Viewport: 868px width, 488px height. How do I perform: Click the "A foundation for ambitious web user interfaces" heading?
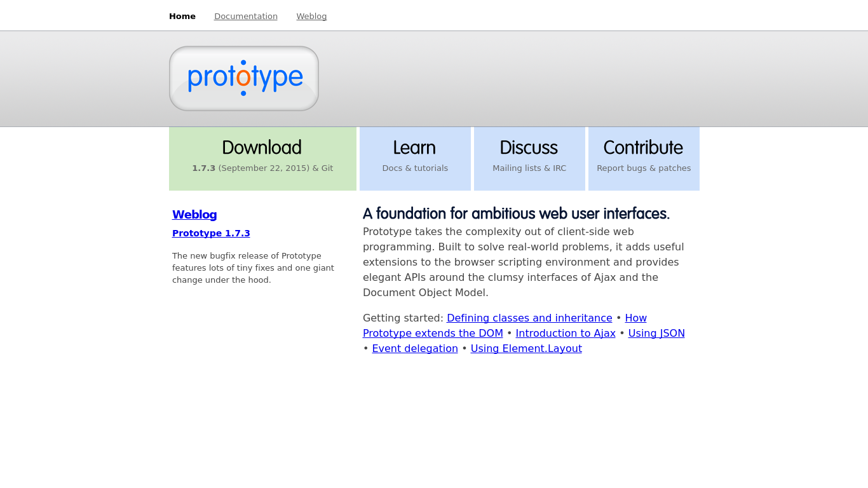pyautogui.click(x=516, y=213)
